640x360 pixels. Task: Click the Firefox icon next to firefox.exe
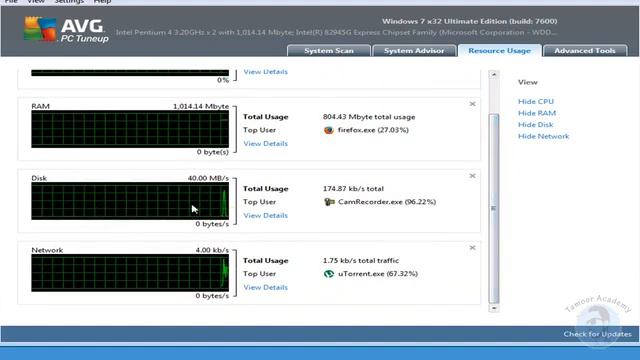329,130
